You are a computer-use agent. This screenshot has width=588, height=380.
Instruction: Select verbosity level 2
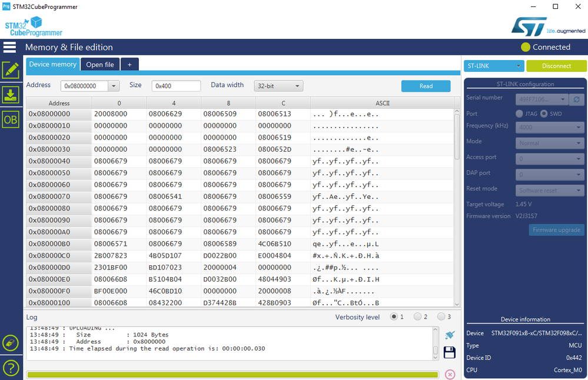pos(417,316)
